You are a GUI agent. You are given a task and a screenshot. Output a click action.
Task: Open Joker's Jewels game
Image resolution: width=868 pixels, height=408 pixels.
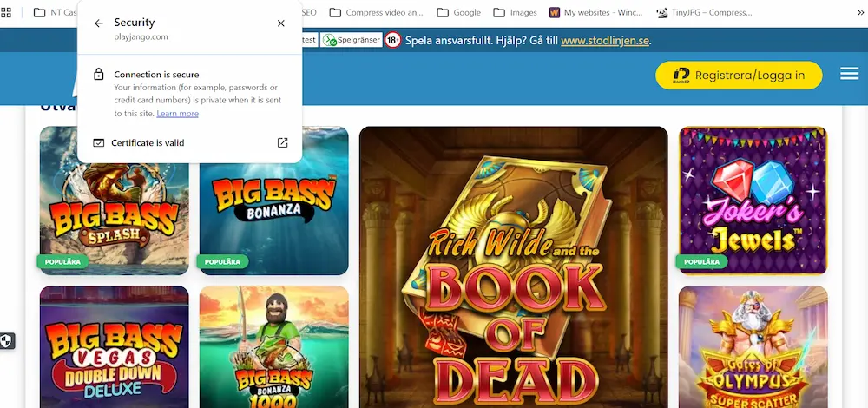click(x=753, y=201)
